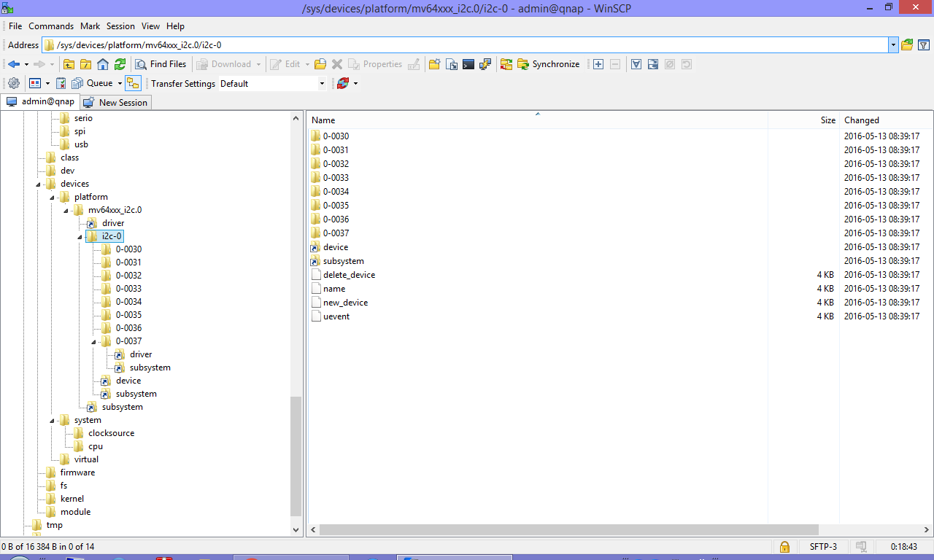This screenshot has height=560, width=934.
Task: Click the Synchronize button
Action: 548,64
